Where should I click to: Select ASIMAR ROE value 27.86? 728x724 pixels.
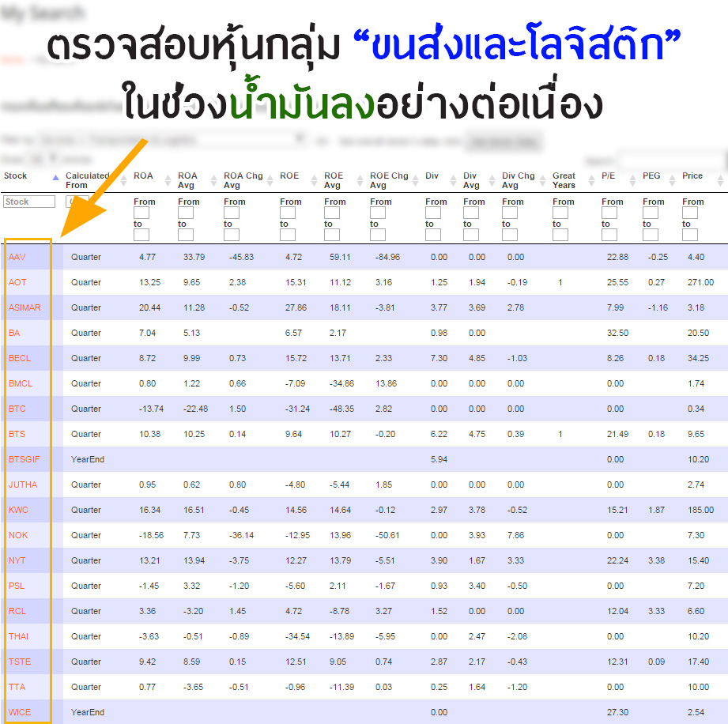pyautogui.click(x=296, y=307)
